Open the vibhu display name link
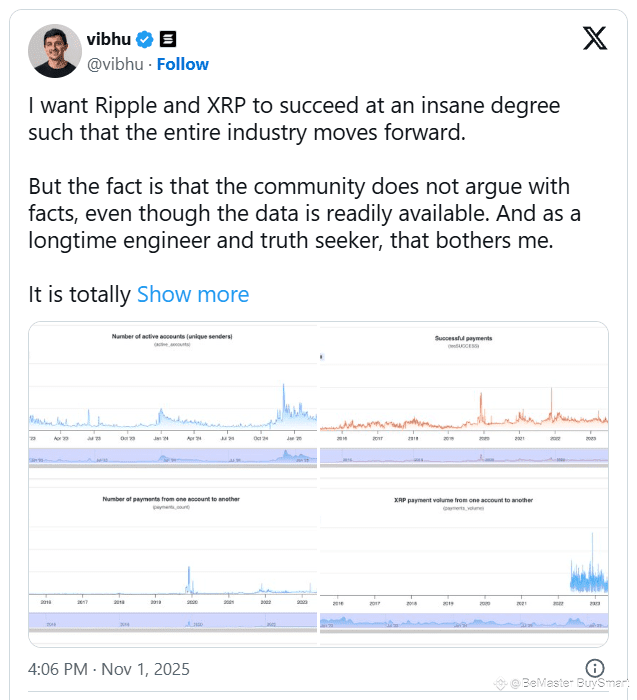This screenshot has width=637, height=700. pyautogui.click(x=109, y=40)
